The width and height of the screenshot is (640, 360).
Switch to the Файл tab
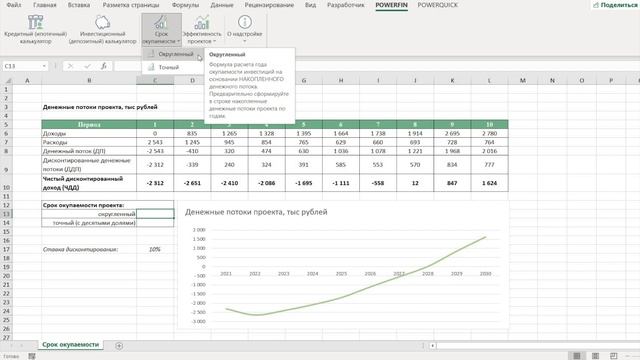click(x=14, y=5)
